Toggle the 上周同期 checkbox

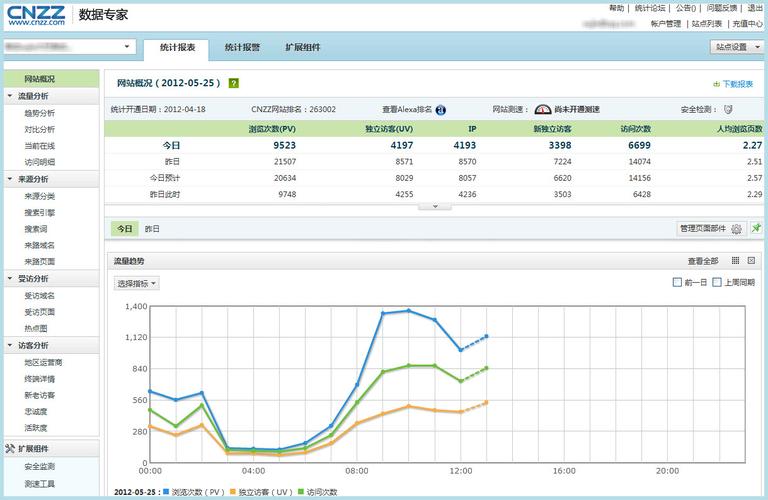pyautogui.click(x=717, y=283)
